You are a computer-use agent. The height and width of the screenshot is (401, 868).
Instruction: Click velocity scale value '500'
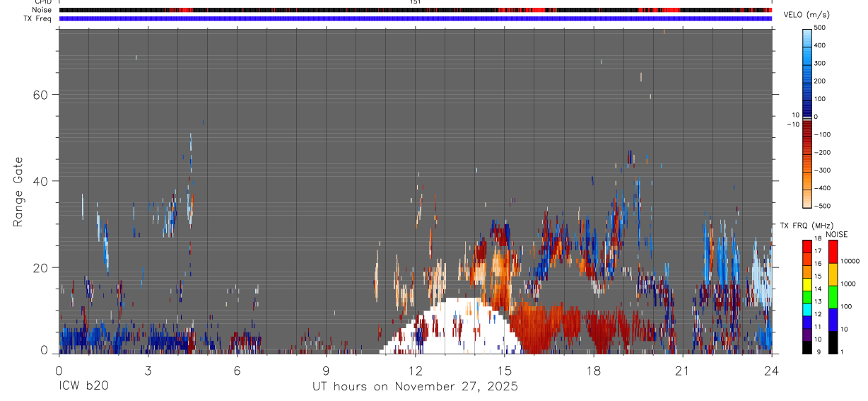tap(820, 28)
